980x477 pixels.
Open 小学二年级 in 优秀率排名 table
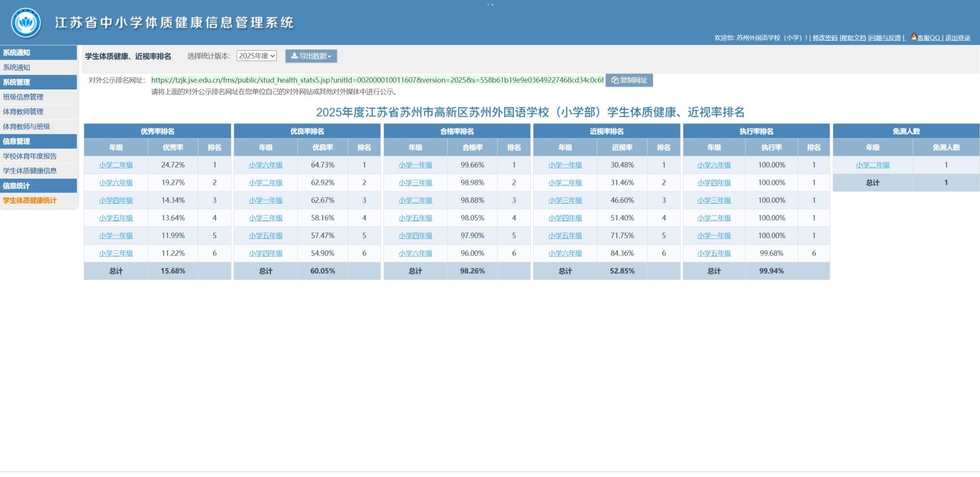tap(116, 165)
